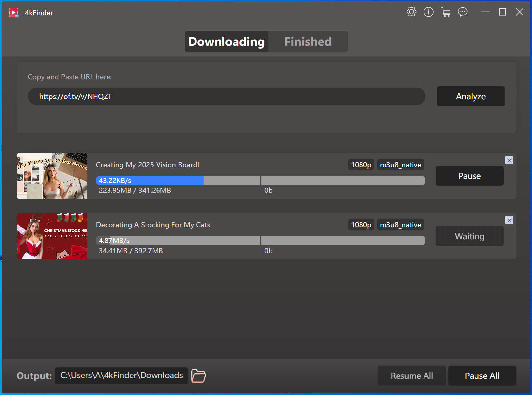Remove the Stocking For My Cats download
532x395 pixels.
[x=509, y=220]
